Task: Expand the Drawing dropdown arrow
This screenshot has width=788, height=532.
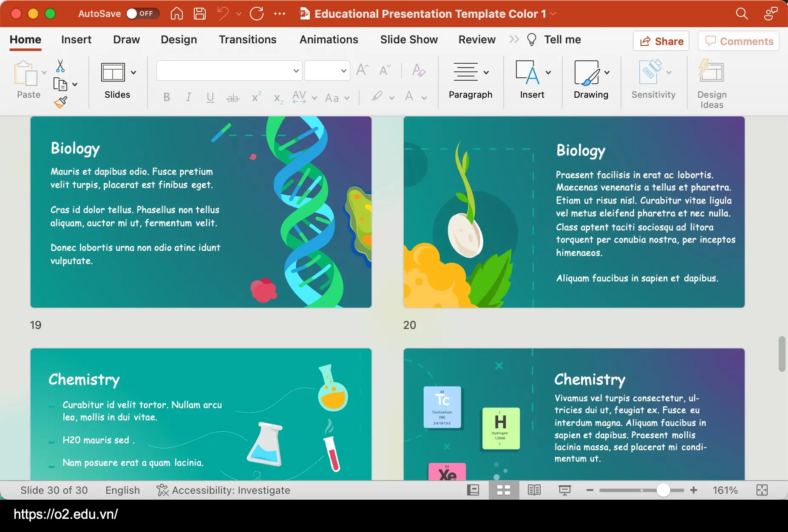Action: (607, 72)
